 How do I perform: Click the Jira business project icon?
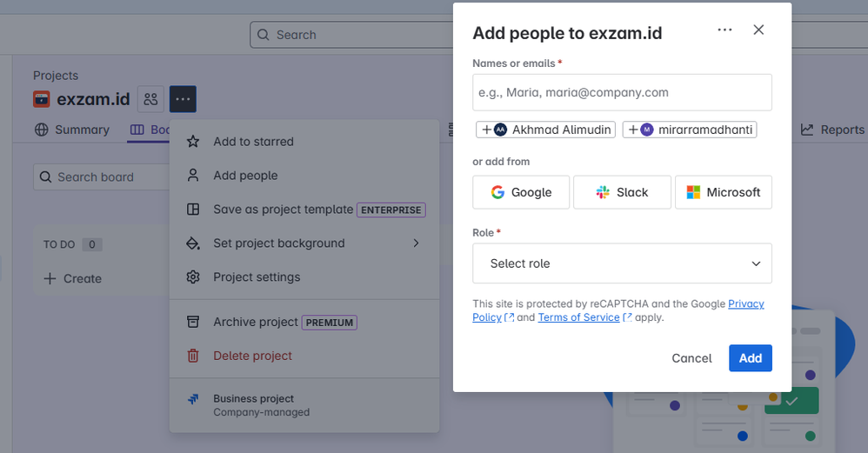click(x=192, y=399)
